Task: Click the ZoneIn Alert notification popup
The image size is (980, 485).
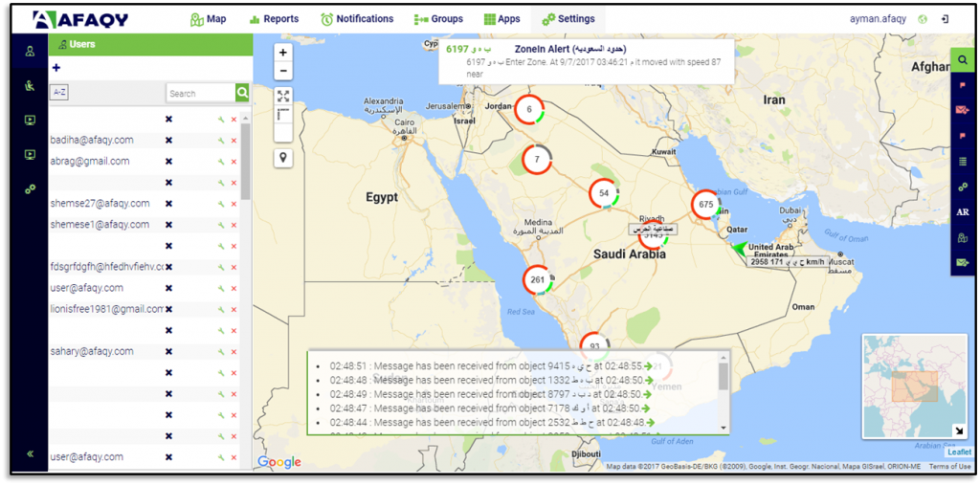Action: coord(586,61)
